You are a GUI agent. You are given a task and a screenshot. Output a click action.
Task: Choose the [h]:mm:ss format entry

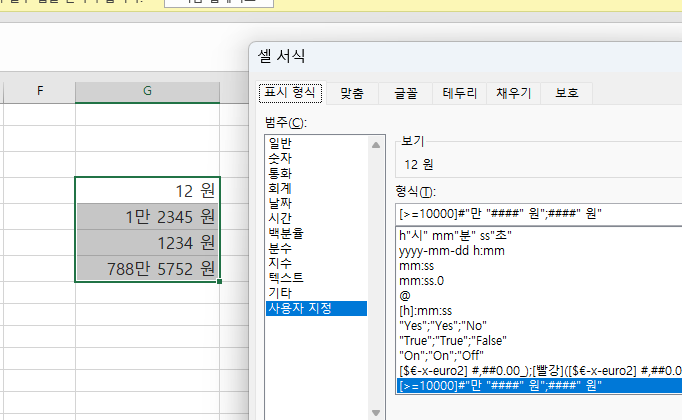425,311
